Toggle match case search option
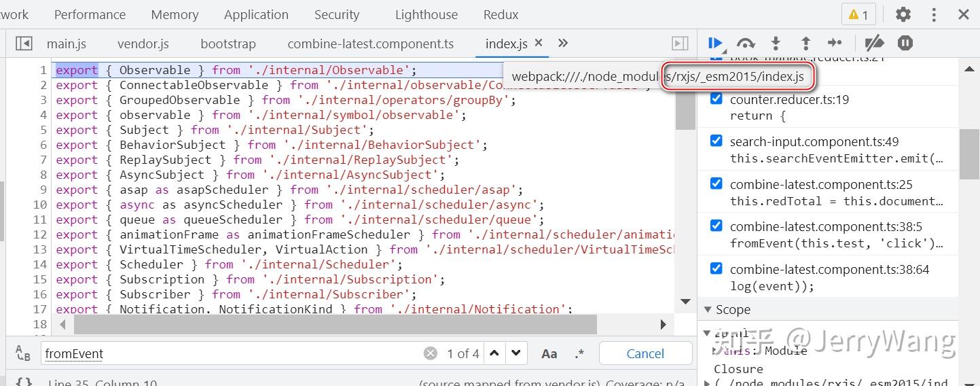Screen dimensions: 980x386 (549, 353)
